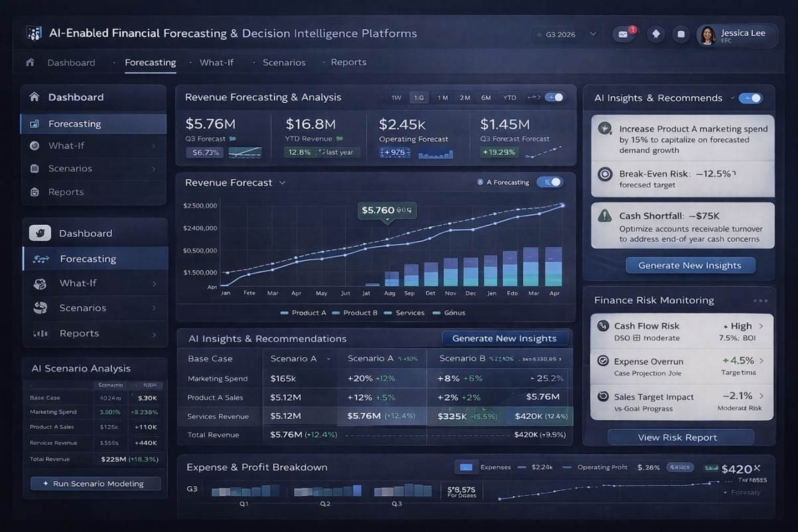Switch to the What-If tab

pos(216,62)
